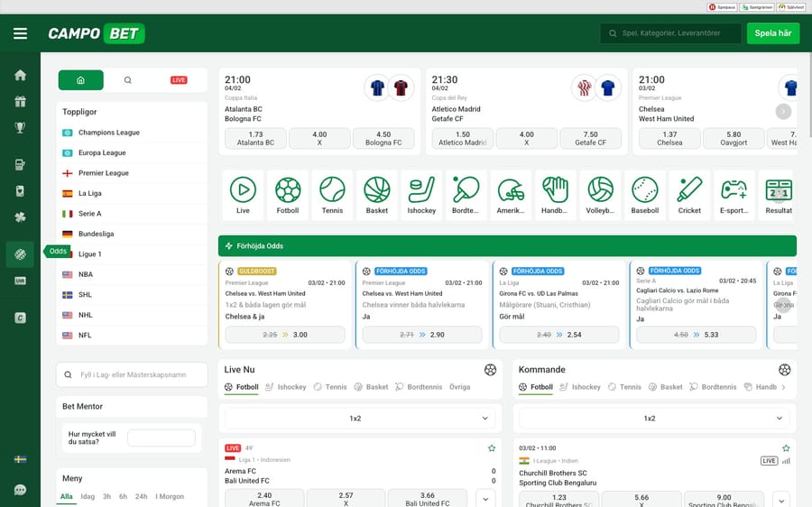The image size is (812, 507).
Task: Select Ishockey tab under Live Nu
Action: point(286,387)
